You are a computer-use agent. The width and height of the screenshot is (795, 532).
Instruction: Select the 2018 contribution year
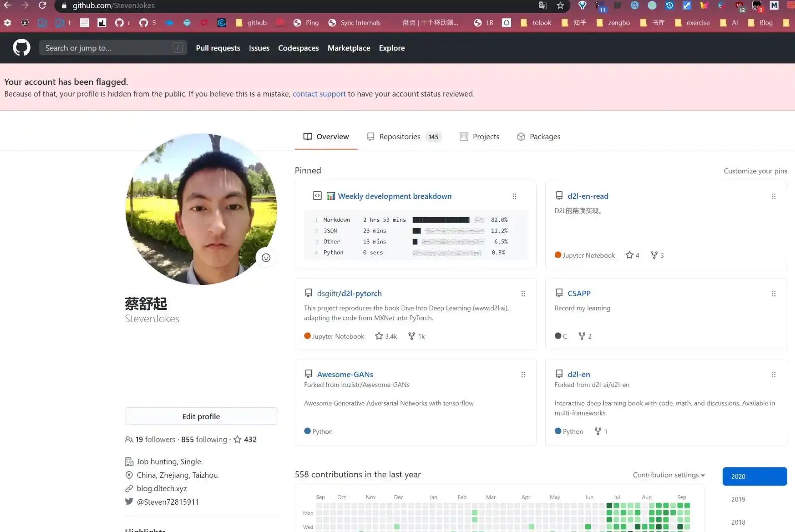pos(738,522)
